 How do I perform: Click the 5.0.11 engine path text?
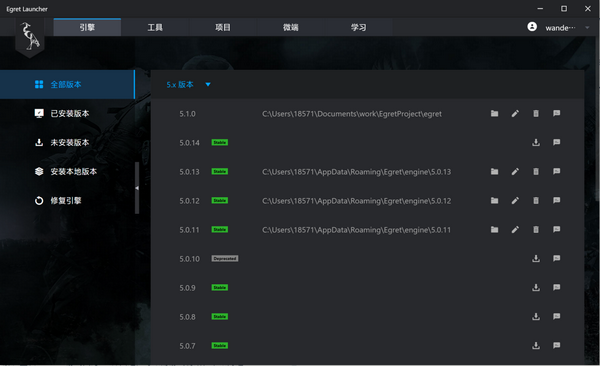(356, 230)
